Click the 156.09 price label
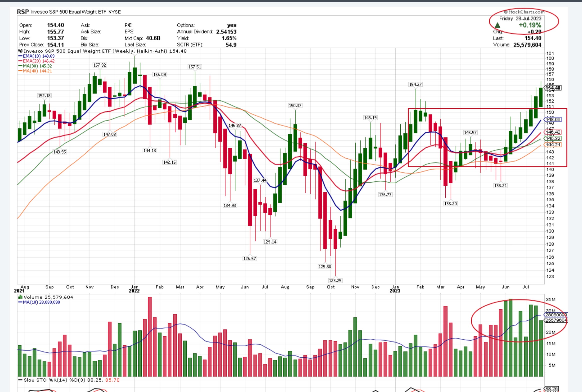 click(x=160, y=74)
